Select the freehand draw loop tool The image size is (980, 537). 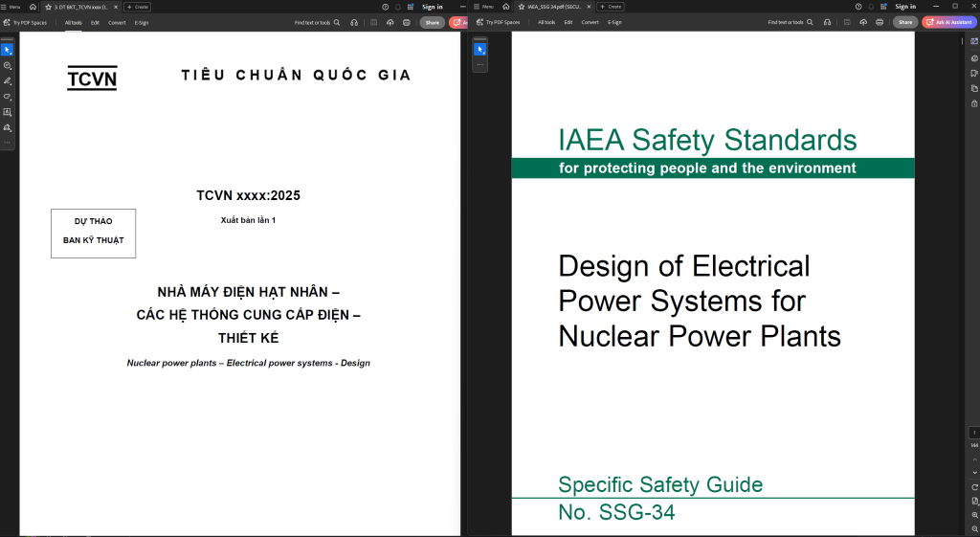point(7,97)
